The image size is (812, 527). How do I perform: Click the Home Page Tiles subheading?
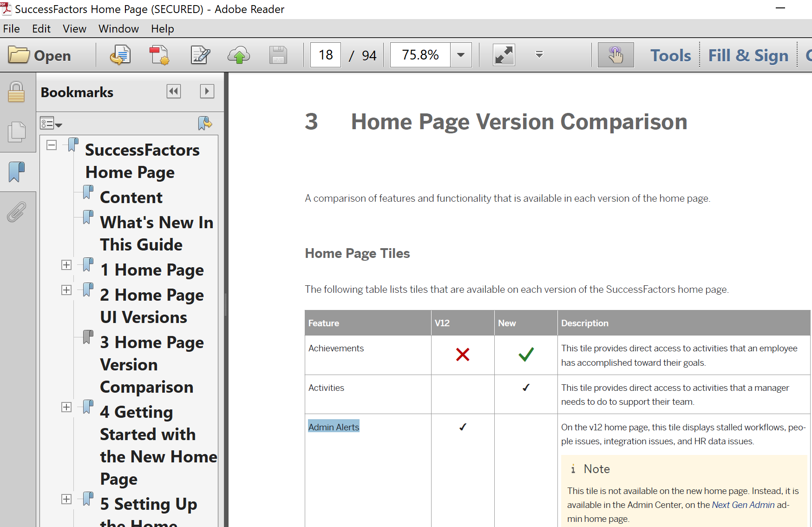click(x=357, y=253)
